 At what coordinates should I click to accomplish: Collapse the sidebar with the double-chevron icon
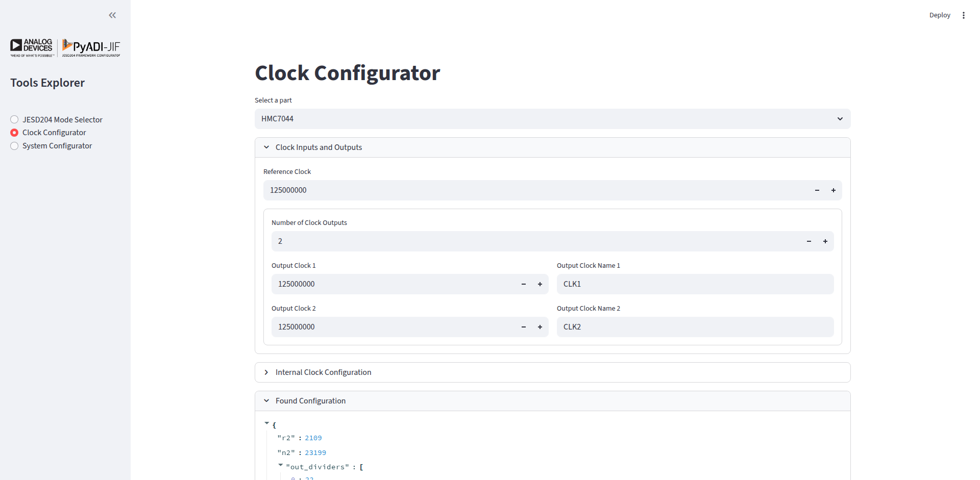pos(112,15)
